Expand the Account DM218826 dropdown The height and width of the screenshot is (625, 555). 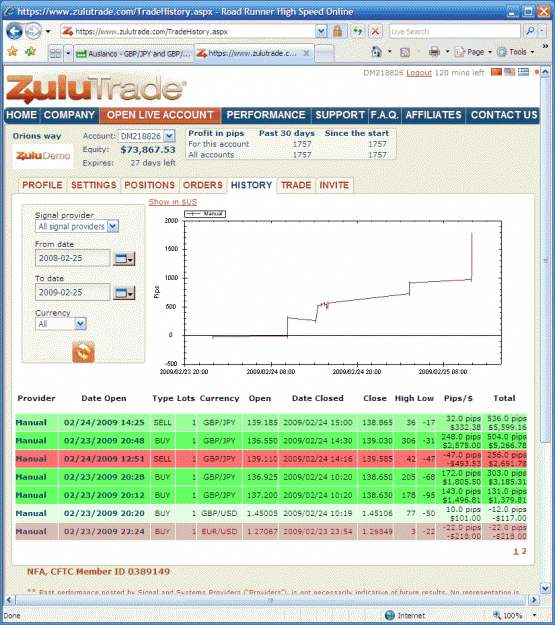point(169,136)
